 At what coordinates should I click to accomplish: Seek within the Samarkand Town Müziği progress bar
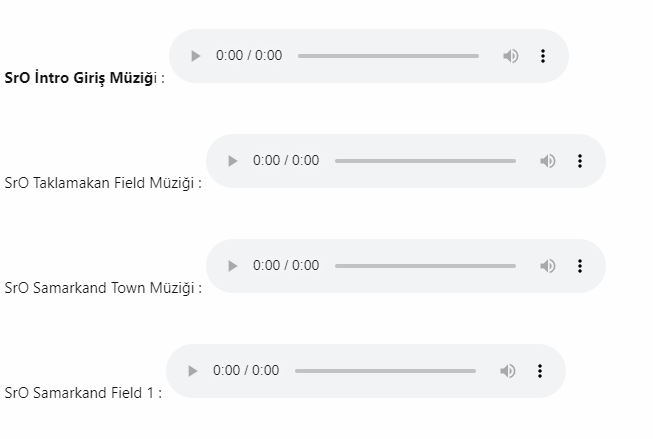click(x=425, y=266)
